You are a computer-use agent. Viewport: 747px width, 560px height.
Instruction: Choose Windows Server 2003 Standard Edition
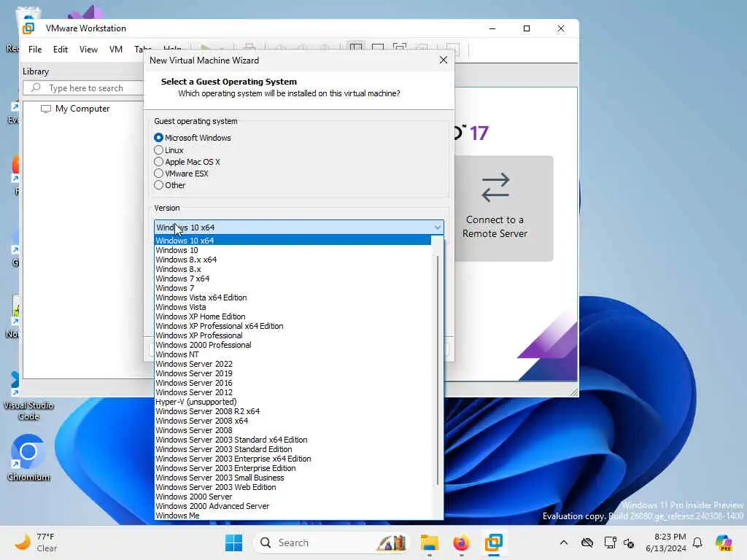(x=293, y=449)
